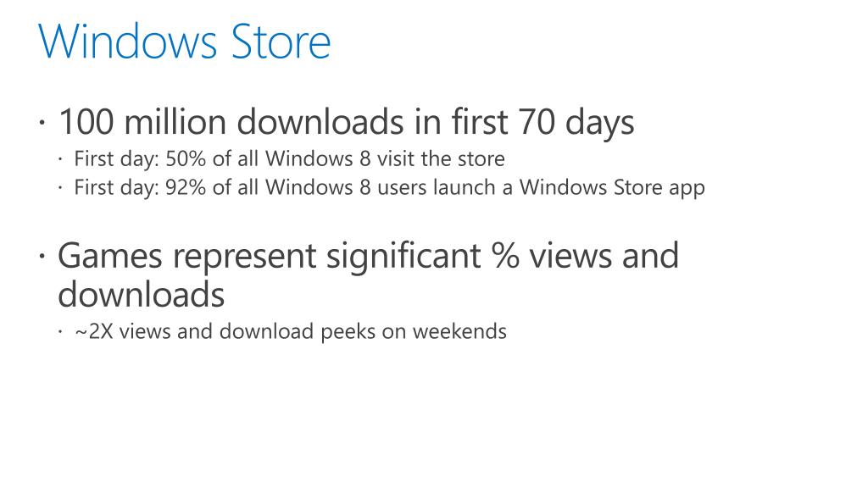Viewport: 868px width, 488px height.
Task: Click the '~2X views and download peeks' line
Action: tap(291, 330)
